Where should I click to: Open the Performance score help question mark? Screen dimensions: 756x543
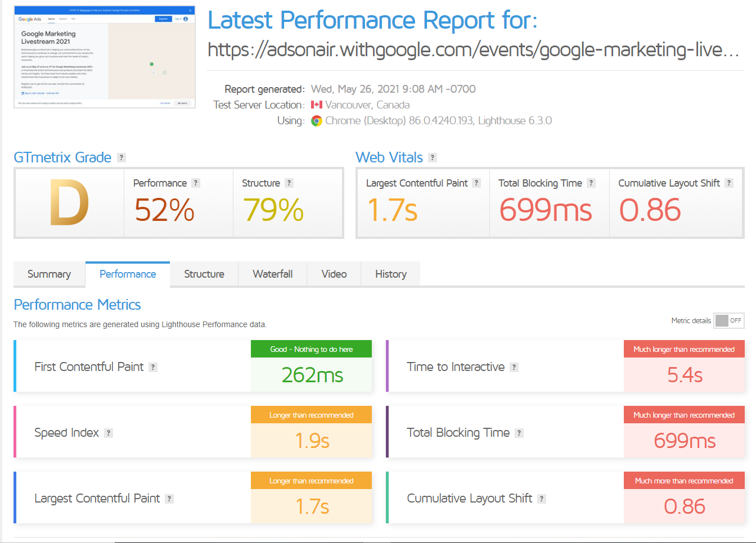[x=196, y=183]
